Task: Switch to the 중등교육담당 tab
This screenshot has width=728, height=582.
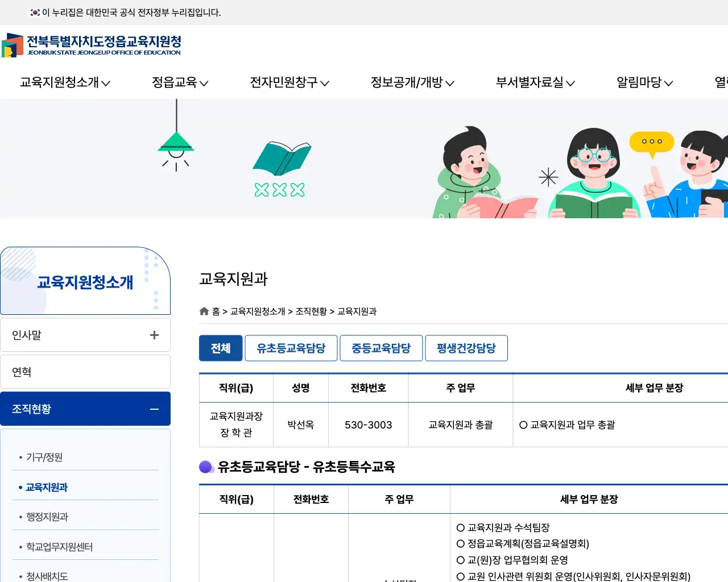Action: 381,348
